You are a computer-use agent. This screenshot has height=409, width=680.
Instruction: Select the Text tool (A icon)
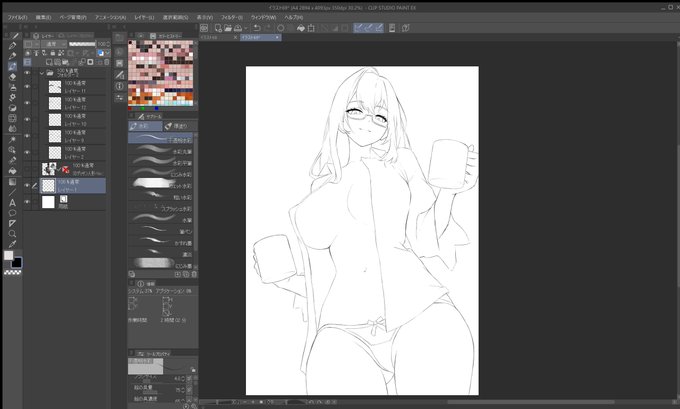pyautogui.click(x=13, y=203)
